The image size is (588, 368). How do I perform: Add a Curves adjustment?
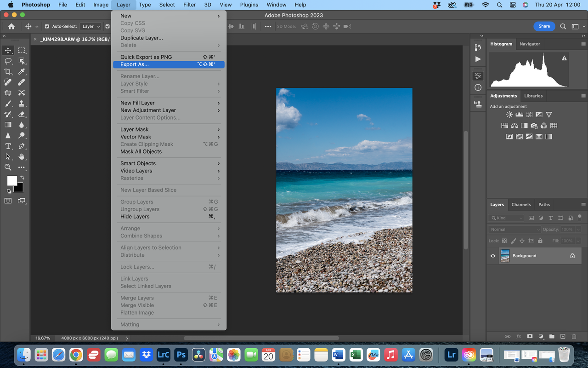point(529,115)
